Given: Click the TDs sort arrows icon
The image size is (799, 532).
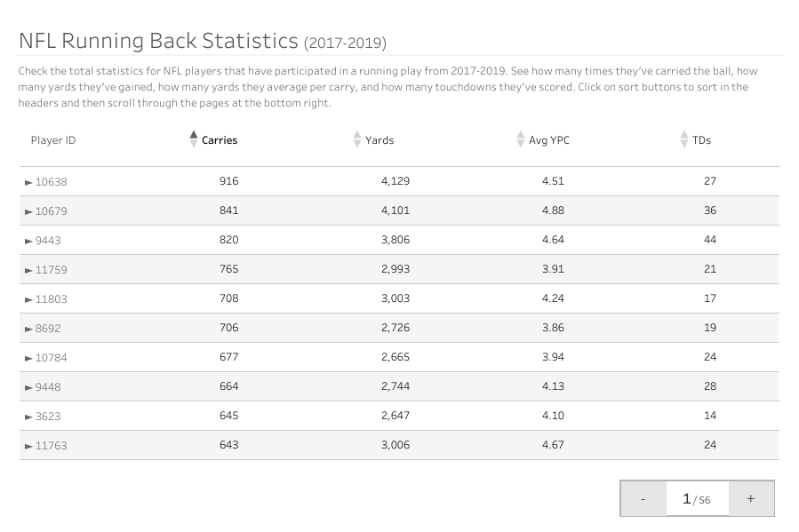Looking at the screenshot, I should 684,139.
